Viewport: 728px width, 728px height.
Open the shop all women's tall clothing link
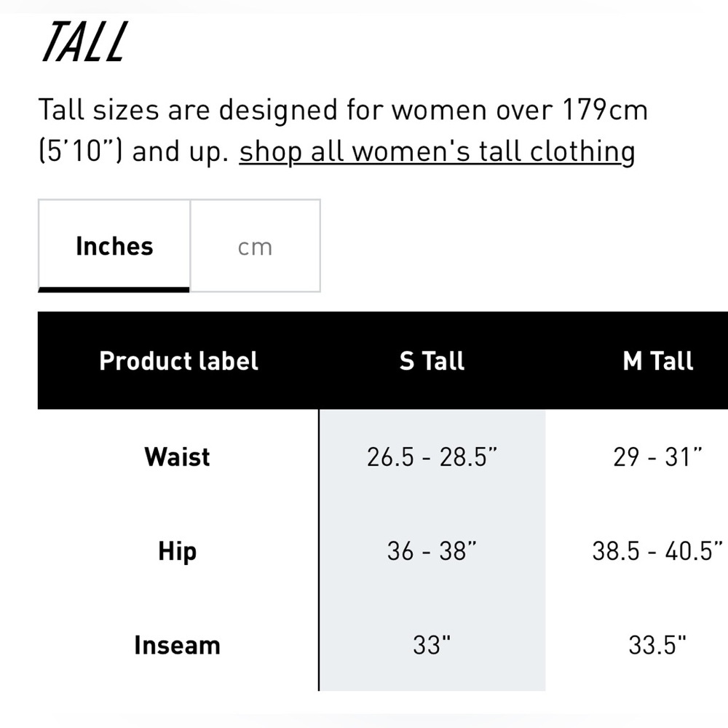pyautogui.click(x=437, y=151)
